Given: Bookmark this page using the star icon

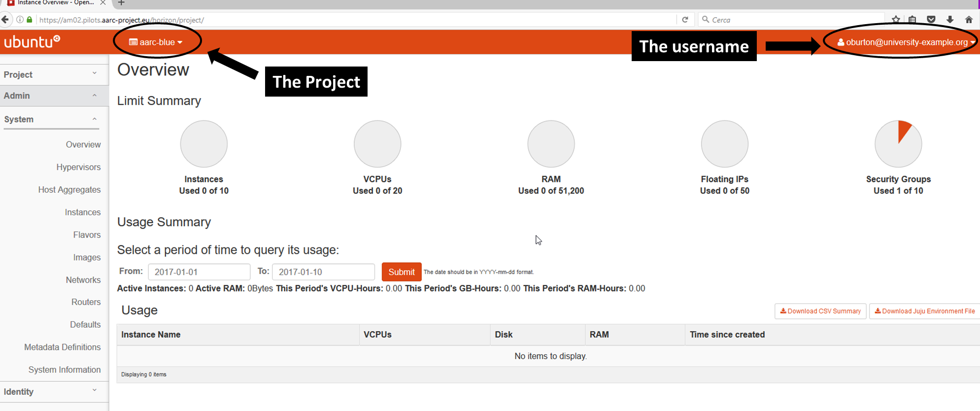Looking at the screenshot, I should coord(896,20).
